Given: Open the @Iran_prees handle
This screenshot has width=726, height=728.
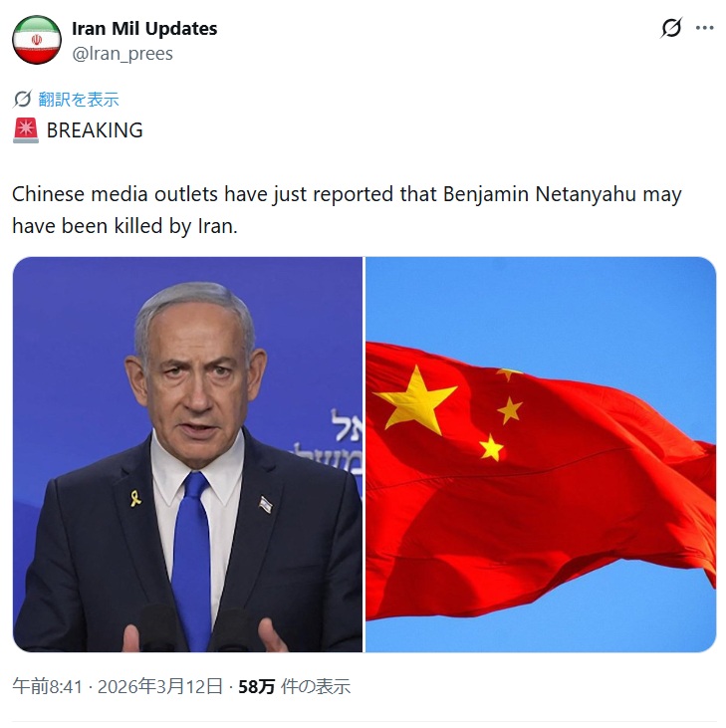Looking at the screenshot, I should (122, 54).
